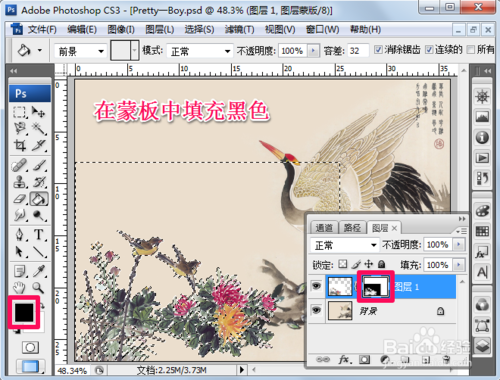This screenshot has height=380, width=500.
Task: Select the Crop tool
Action: click(20, 145)
